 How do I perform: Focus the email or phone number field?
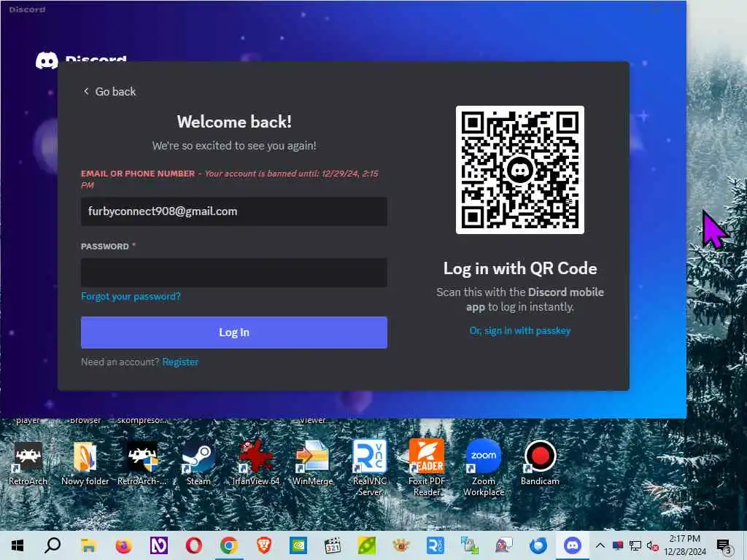point(234,211)
